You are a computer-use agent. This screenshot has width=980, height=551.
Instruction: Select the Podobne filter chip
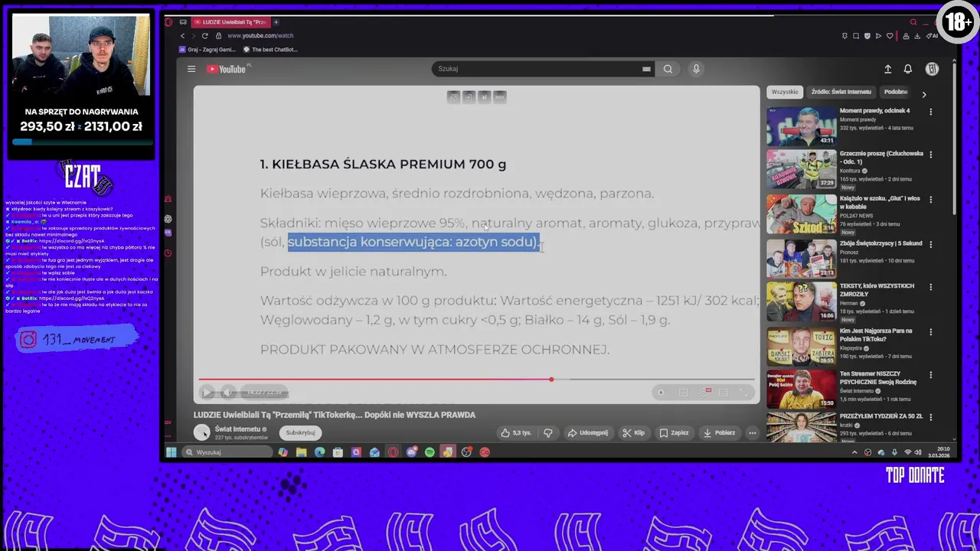[x=896, y=92]
